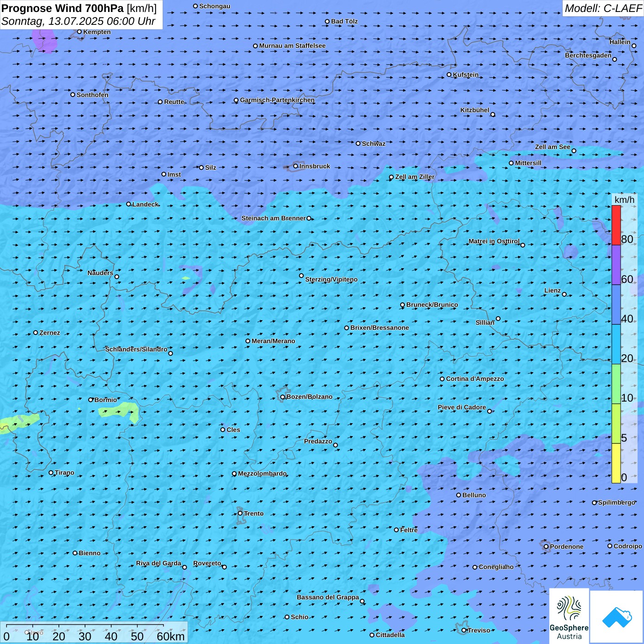Select the Steinach am Brenner label

tap(274, 218)
